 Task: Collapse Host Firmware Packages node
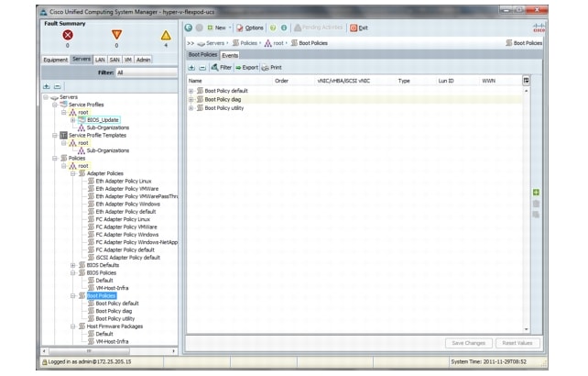pyautogui.click(x=72, y=326)
